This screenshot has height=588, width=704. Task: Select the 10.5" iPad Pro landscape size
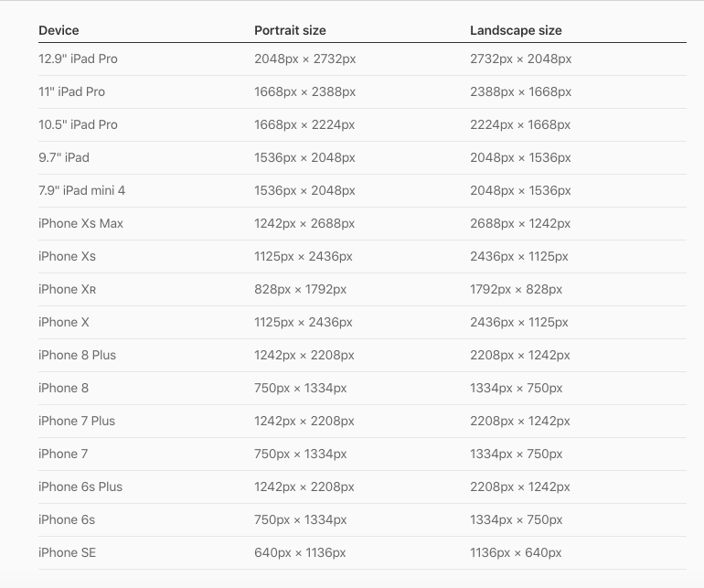tap(520, 124)
